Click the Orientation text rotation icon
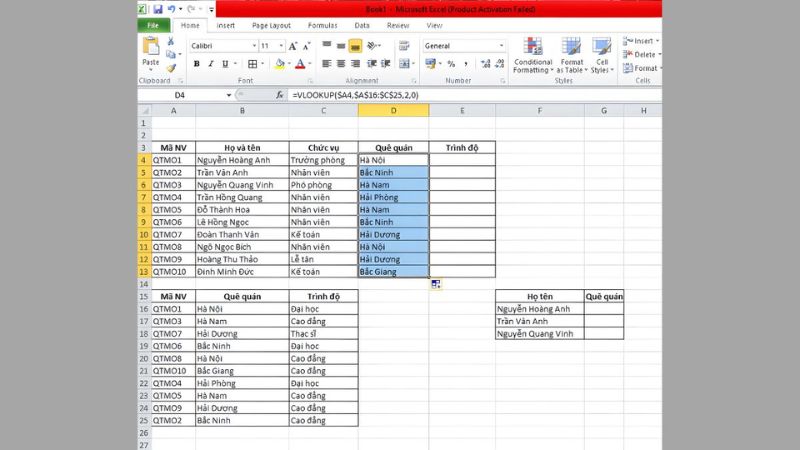 (x=372, y=46)
